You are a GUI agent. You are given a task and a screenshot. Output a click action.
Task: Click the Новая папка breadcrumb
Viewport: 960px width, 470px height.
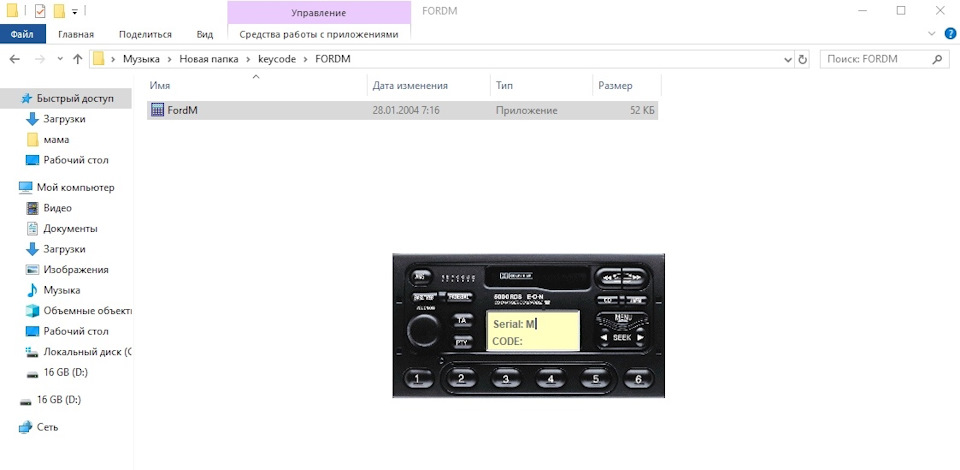(209, 59)
